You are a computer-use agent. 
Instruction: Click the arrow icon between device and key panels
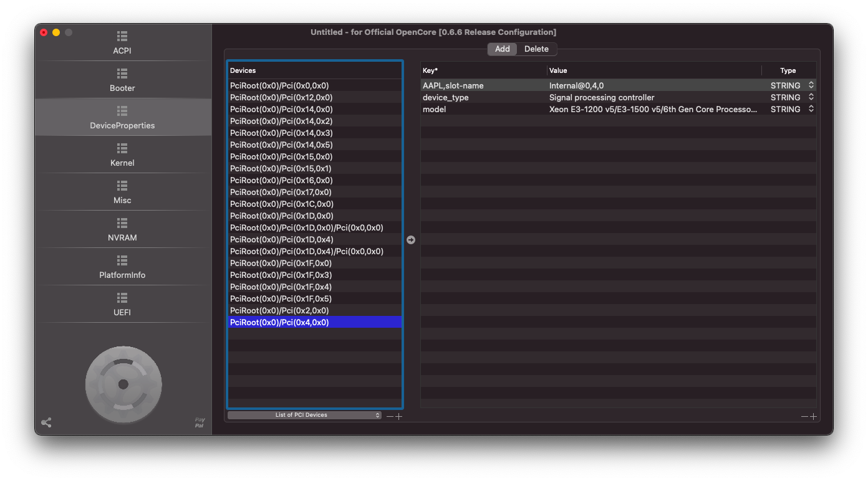[411, 240]
